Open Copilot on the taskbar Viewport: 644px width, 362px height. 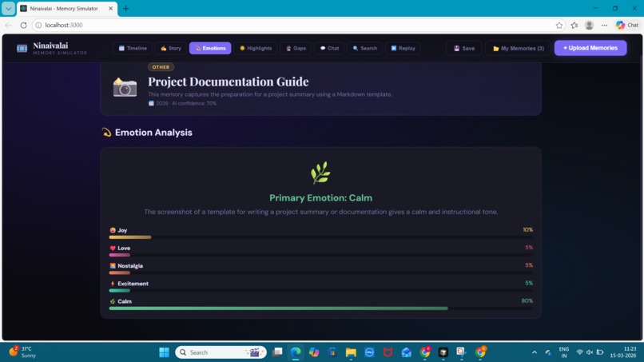tap(314, 352)
